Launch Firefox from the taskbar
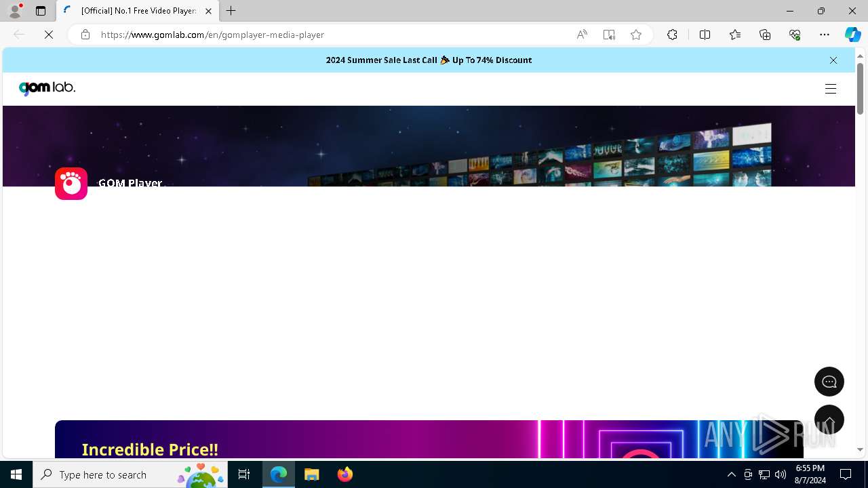This screenshot has width=868, height=488. pyautogui.click(x=344, y=474)
